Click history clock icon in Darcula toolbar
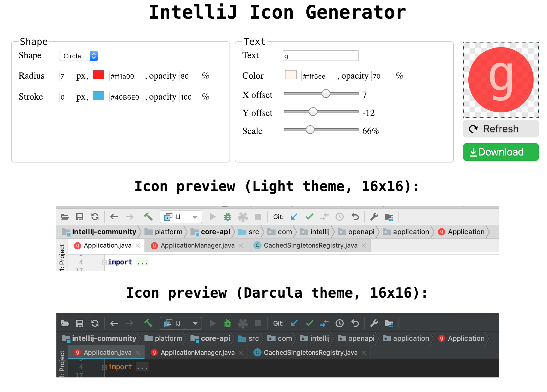 tap(340, 323)
